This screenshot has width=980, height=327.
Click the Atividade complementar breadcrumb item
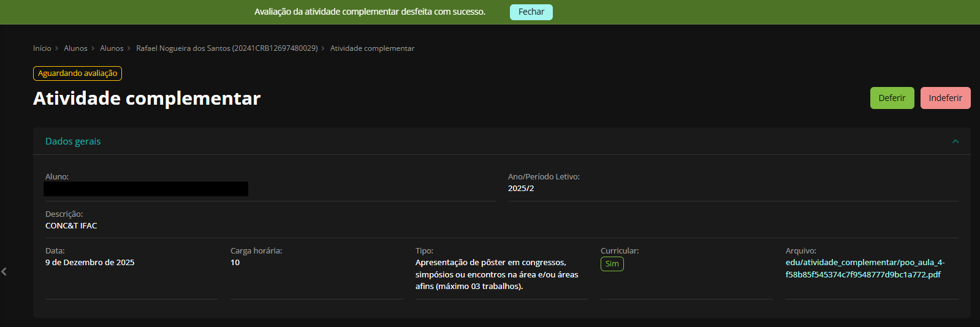(x=372, y=48)
